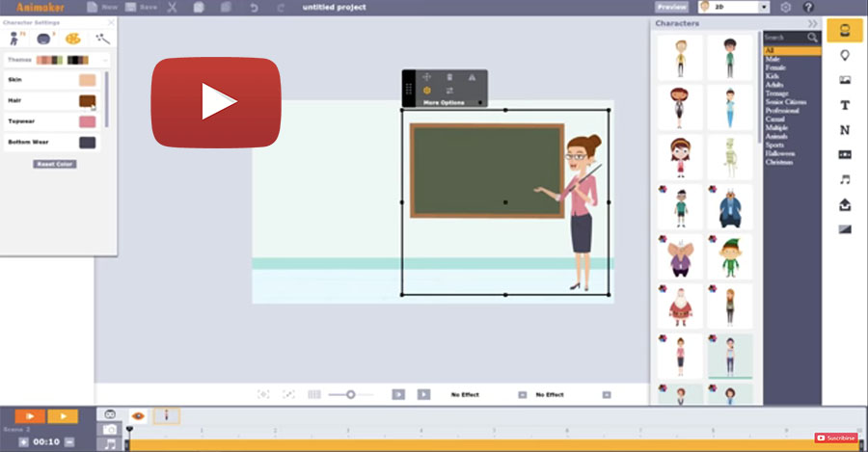The image size is (868, 452).
Task: Expand the Themes dropdown arrow
Action: pos(104,60)
